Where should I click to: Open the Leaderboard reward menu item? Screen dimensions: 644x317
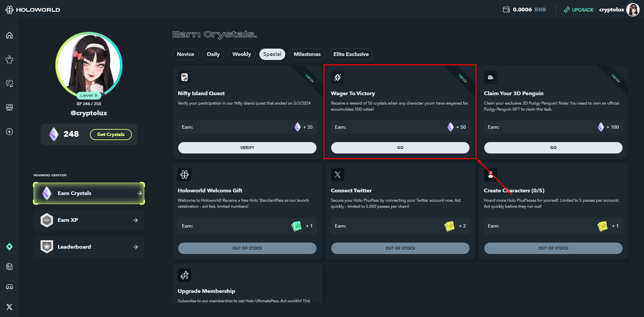pos(89,247)
